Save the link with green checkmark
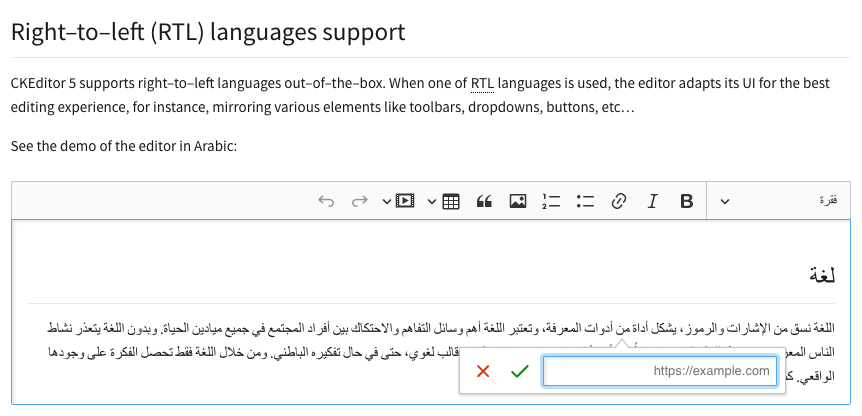This screenshot has width=862, height=416. pyautogui.click(x=520, y=371)
